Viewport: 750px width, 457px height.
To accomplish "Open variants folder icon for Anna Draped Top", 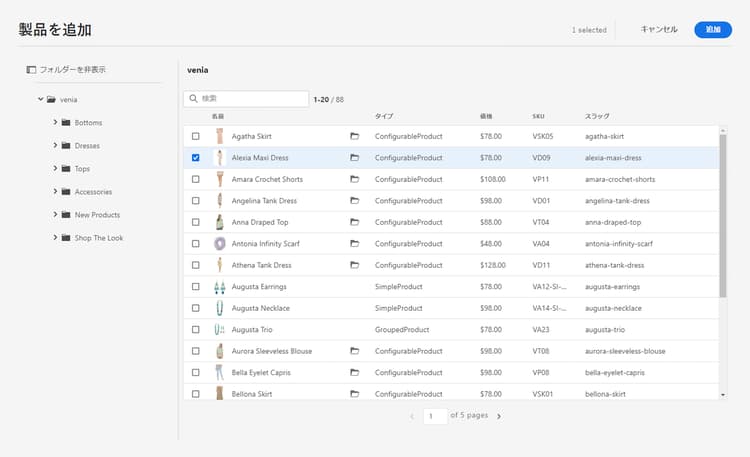I will point(354,222).
